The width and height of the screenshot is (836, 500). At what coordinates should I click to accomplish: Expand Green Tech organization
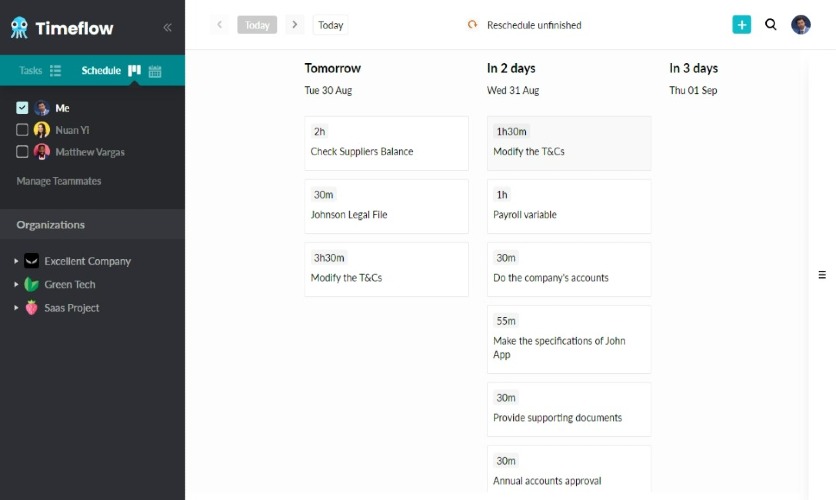coord(16,284)
